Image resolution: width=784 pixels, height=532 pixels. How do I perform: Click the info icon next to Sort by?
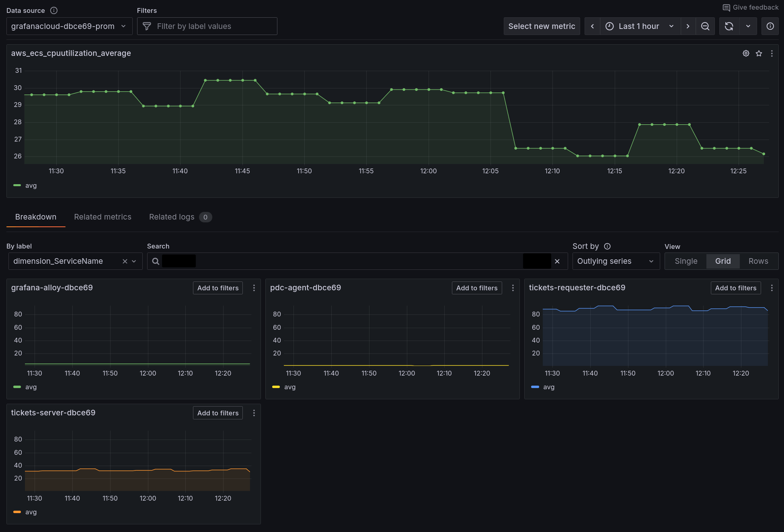607,246
